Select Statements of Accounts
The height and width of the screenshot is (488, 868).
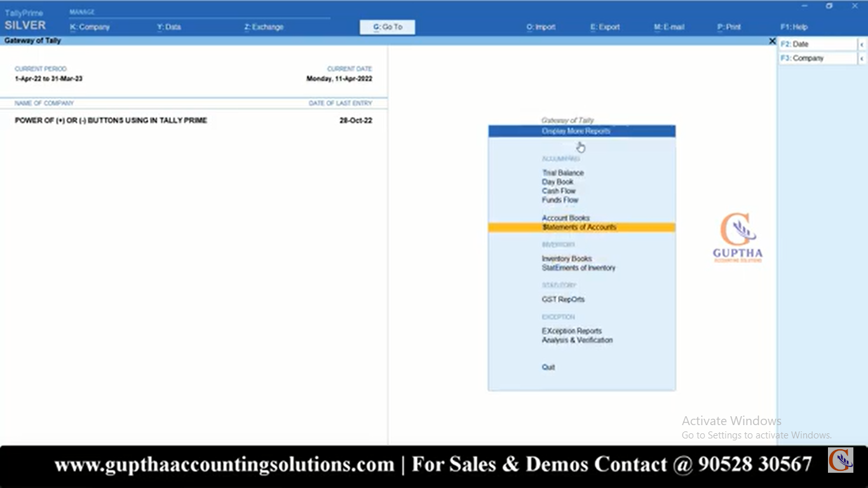click(581, 227)
